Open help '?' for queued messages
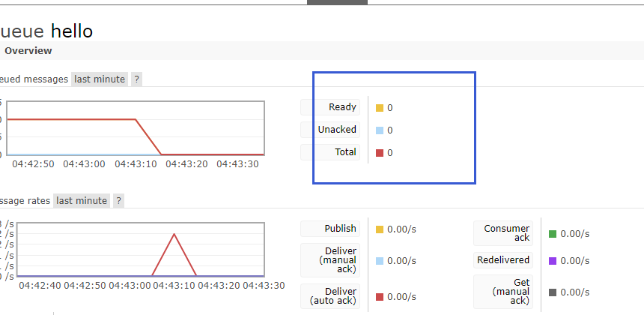 click(137, 79)
